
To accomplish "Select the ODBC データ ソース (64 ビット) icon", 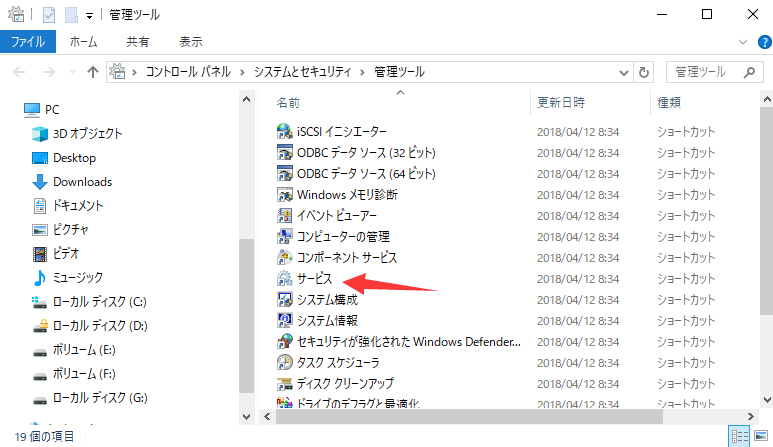I will point(284,173).
